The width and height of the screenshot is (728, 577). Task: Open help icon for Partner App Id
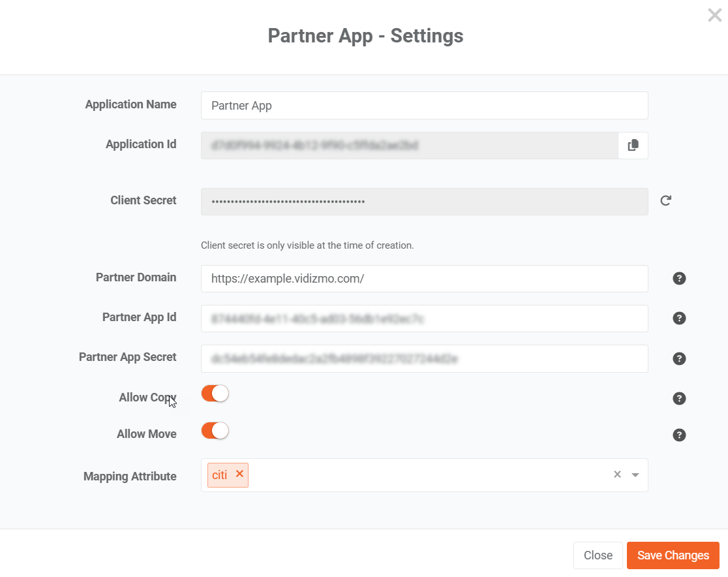point(679,319)
